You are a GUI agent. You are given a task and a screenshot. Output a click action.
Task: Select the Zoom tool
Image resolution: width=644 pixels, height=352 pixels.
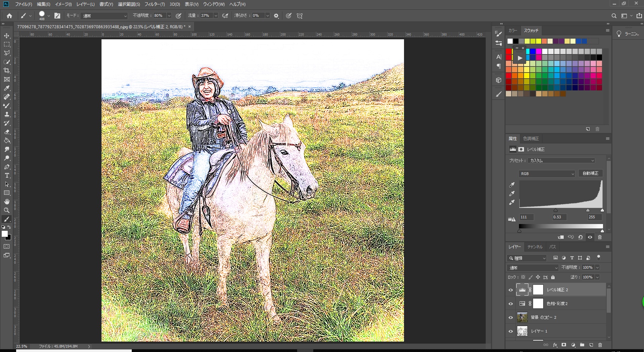7,210
